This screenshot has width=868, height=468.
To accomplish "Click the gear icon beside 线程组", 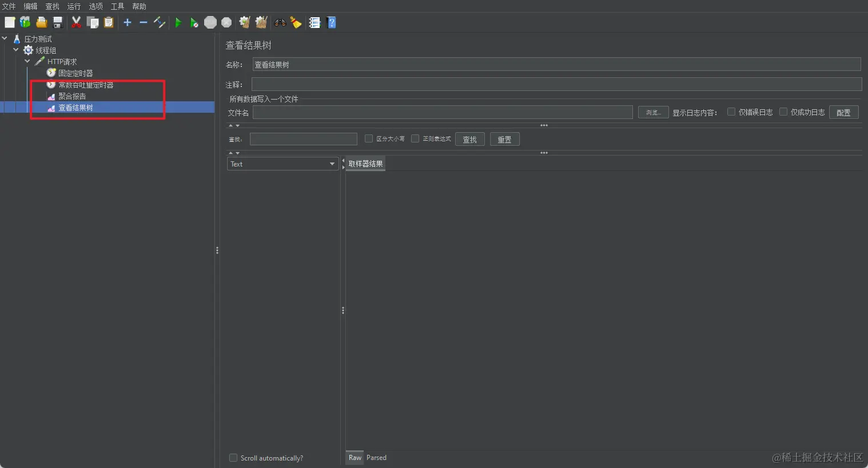I will click(x=28, y=50).
